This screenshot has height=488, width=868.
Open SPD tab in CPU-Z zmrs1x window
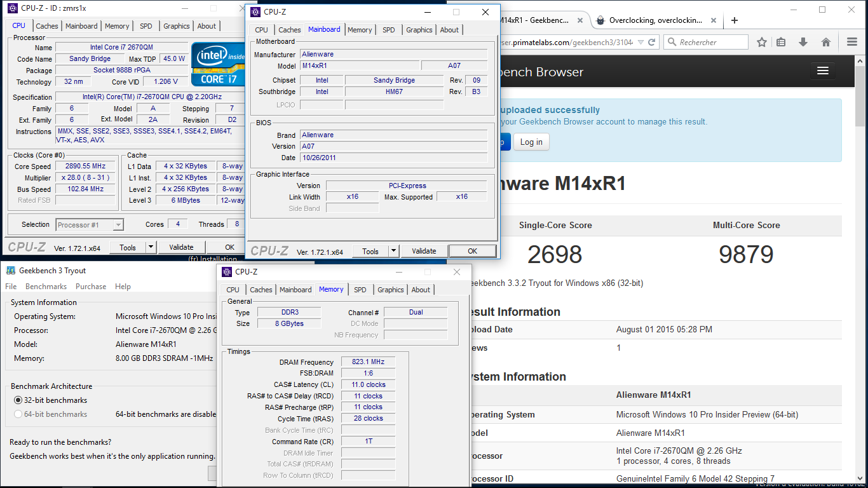[146, 26]
